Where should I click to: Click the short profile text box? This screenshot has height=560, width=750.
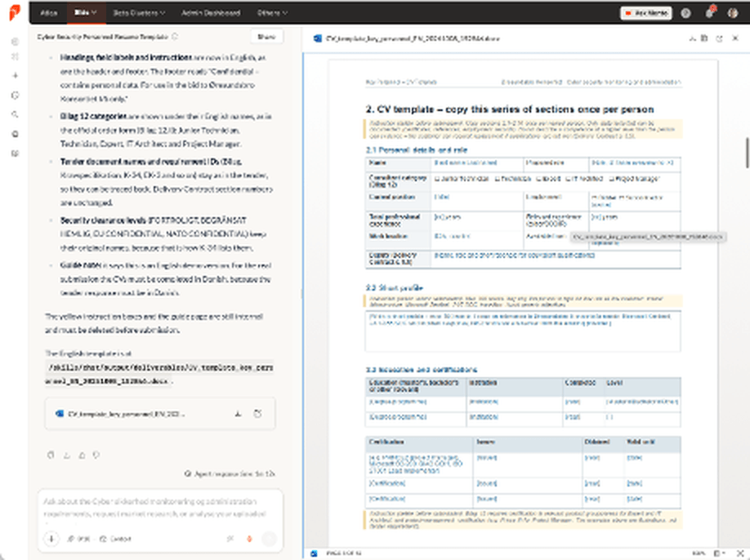point(523,331)
